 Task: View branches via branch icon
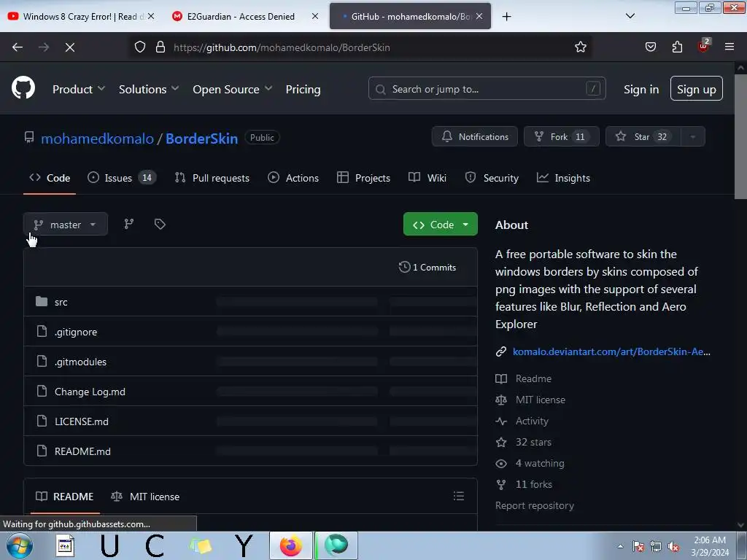click(x=129, y=225)
